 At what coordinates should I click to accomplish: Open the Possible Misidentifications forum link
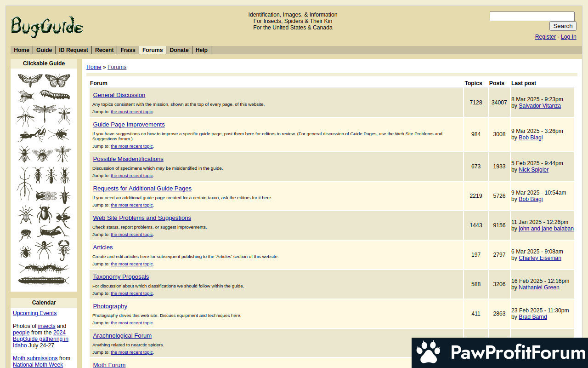pyautogui.click(x=128, y=159)
